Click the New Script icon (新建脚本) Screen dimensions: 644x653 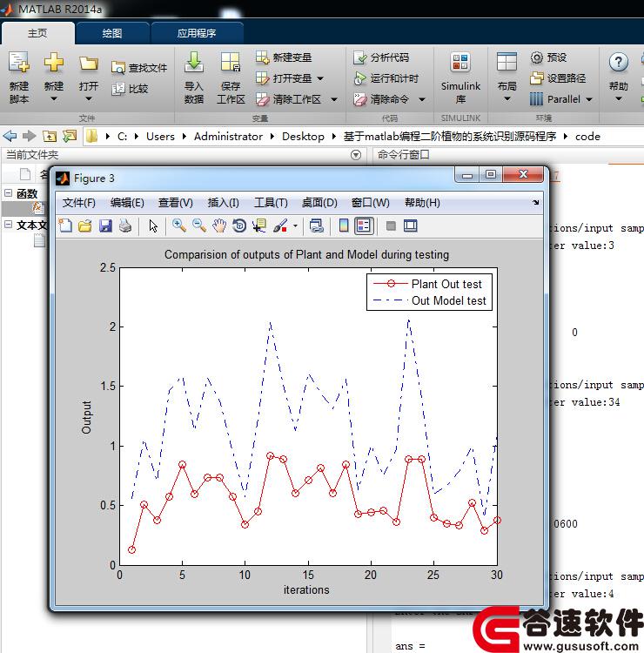click(x=19, y=63)
